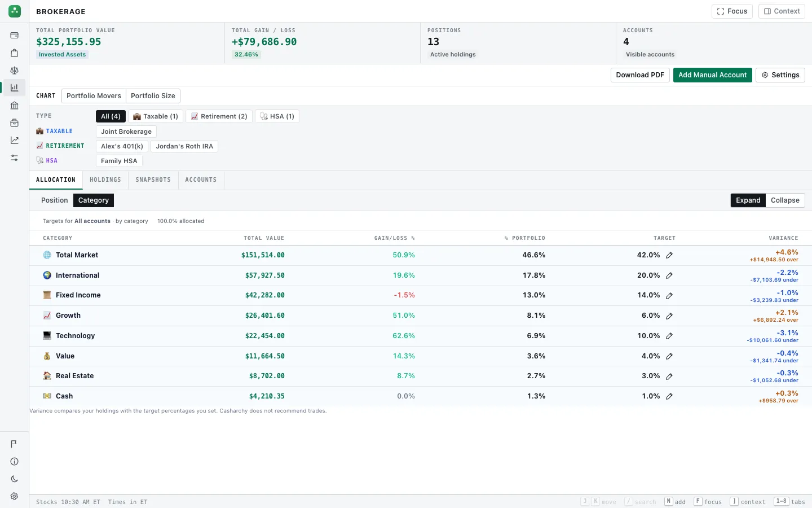Edit the Value target pencil icon
This screenshot has width=812, height=508.
coord(669,356)
